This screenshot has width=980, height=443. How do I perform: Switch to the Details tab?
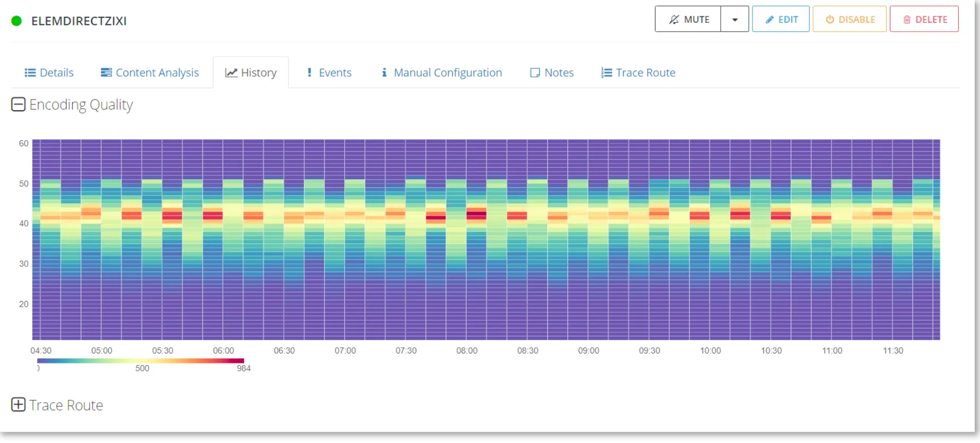pos(49,73)
